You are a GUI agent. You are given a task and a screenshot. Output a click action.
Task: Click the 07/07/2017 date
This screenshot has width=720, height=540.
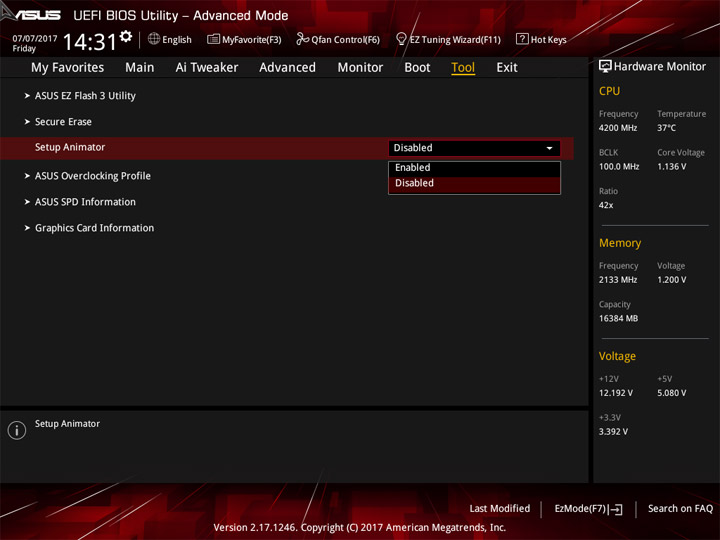[35, 39]
